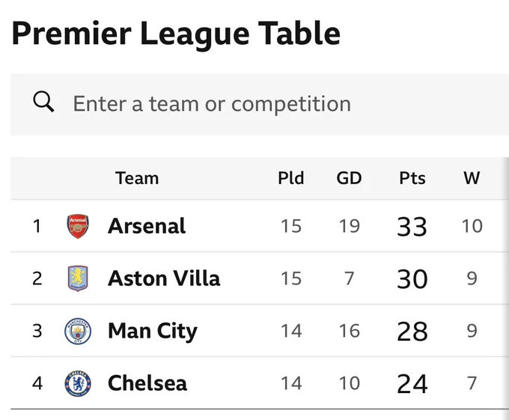
Task: Click the Aston Villa club crest
Action: [78, 279]
